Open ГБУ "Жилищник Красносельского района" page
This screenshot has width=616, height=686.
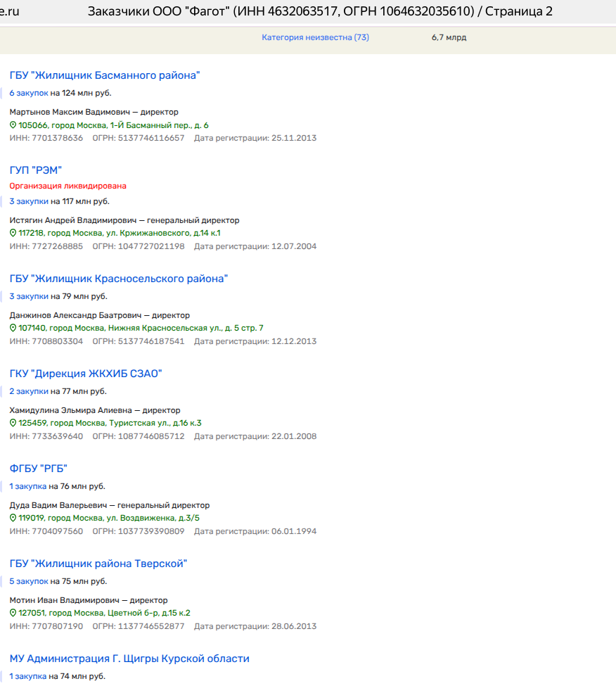pyautogui.click(x=119, y=279)
